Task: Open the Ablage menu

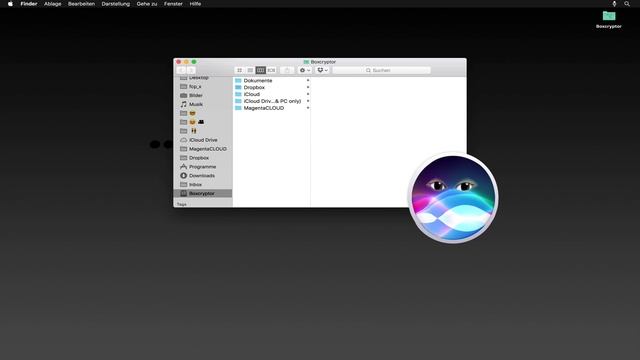Action: click(53, 4)
